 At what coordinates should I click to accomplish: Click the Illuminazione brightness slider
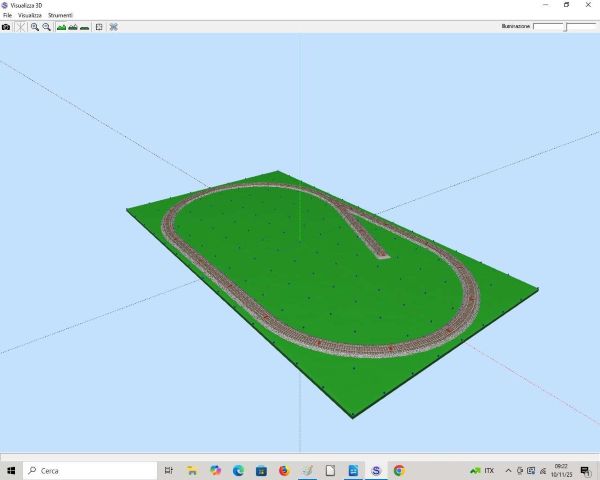click(x=564, y=27)
